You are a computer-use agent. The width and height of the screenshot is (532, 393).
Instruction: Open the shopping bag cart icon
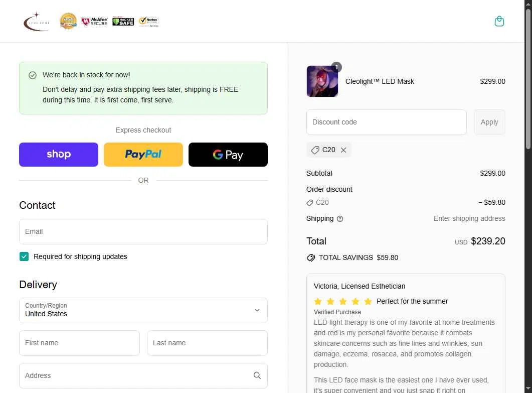click(499, 21)
